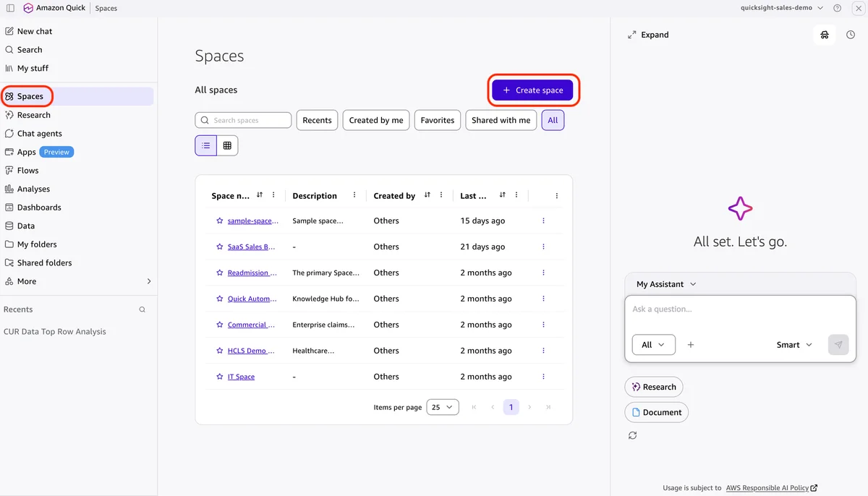Sort by Last modified column
Viewport: 868px width, 496px height.
503,195
